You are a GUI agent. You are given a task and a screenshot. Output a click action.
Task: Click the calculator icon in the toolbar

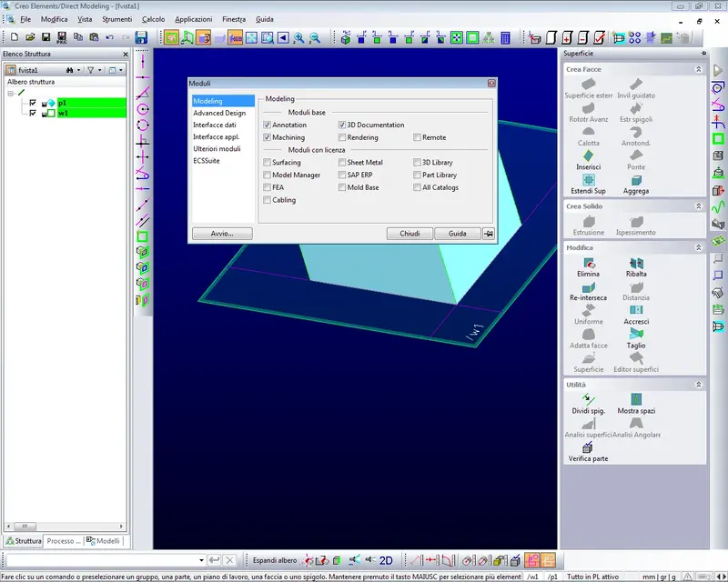(505, 38)
